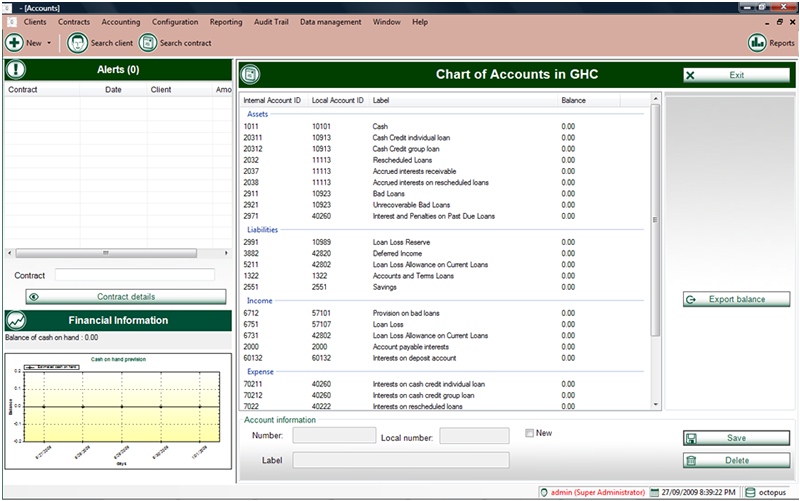Open the Data management menu
The height and width of the screenshot is (501, 800).
(x=331, y=21)
